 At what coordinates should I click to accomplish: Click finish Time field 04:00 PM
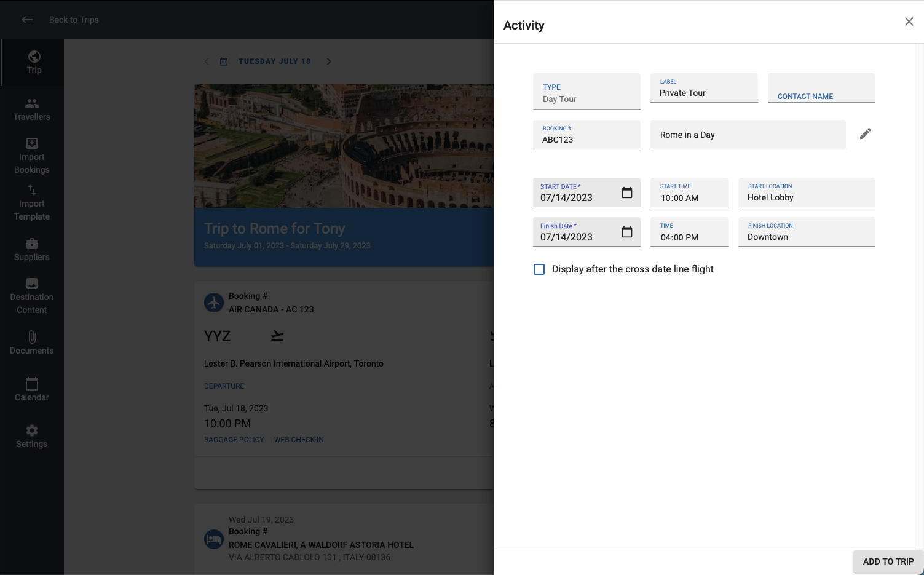coord(689,232)
